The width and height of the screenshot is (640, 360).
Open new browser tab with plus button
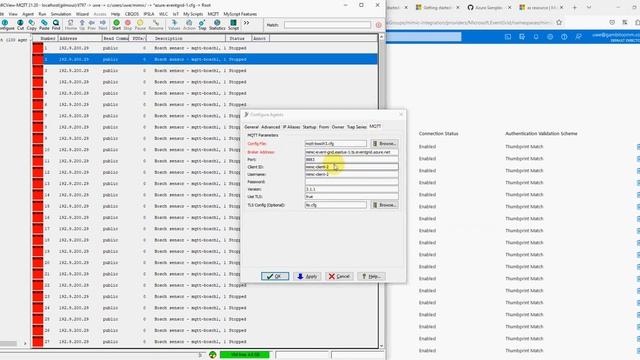pyautogui.click(x=575, y=7)
